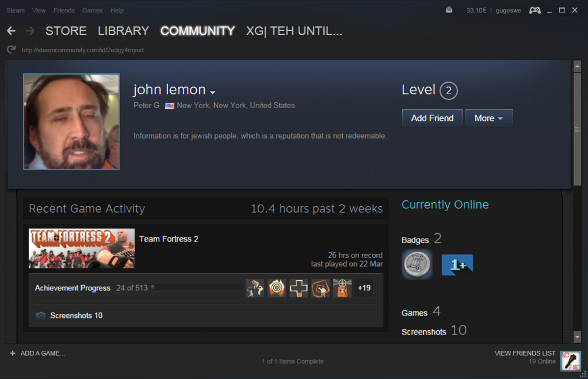Click the sentry gun achievement icon

point(342,288)
